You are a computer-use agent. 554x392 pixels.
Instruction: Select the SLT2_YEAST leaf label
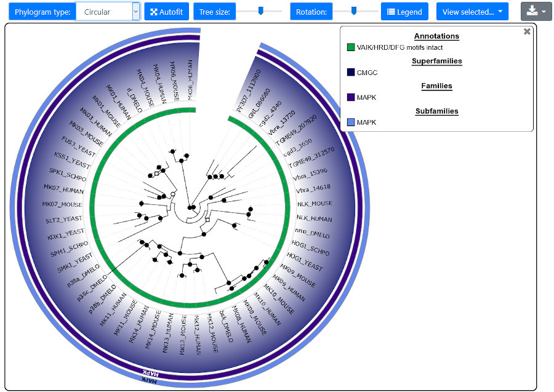coord(64,218)
